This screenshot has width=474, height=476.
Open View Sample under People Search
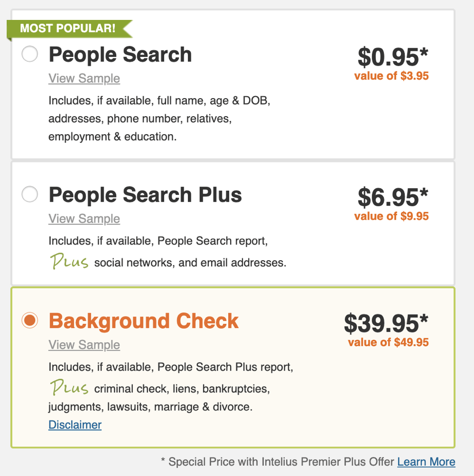84,78
